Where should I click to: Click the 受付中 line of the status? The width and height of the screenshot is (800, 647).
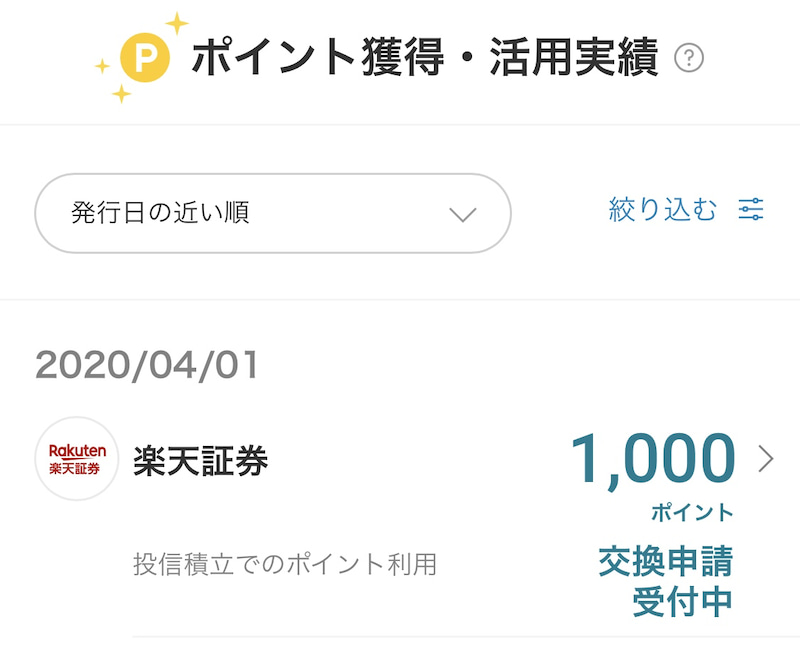point(683,602)
